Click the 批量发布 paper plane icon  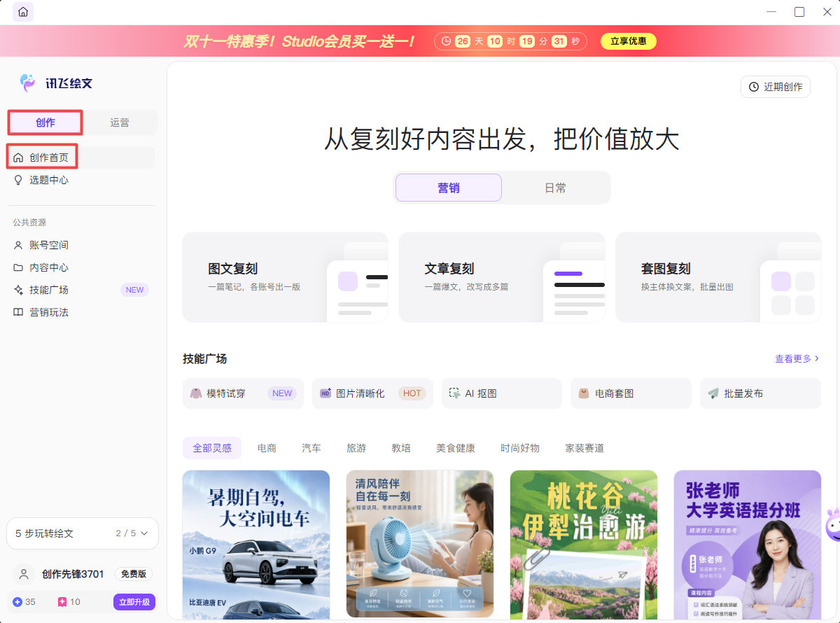click(x=713, y=393)
